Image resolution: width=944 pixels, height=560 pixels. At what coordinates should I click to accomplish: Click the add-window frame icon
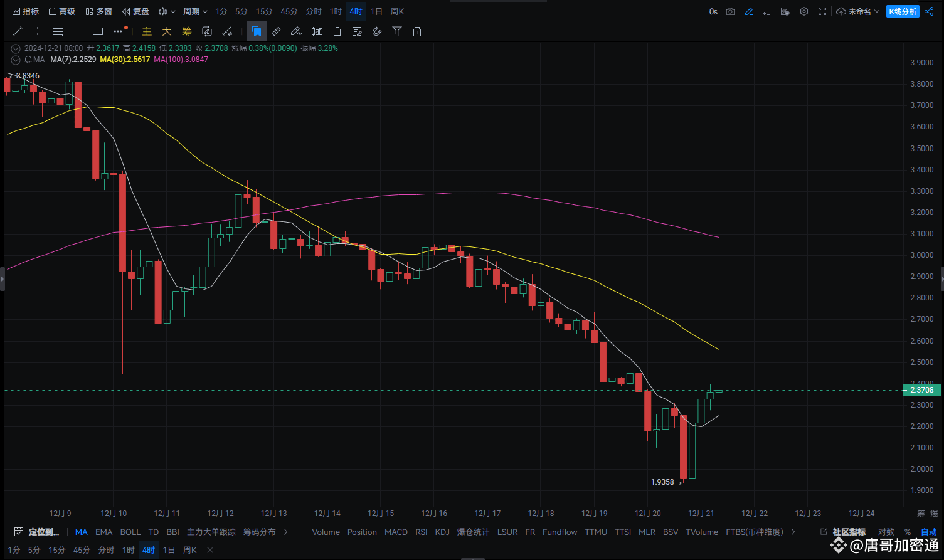[x=766, y=11]
